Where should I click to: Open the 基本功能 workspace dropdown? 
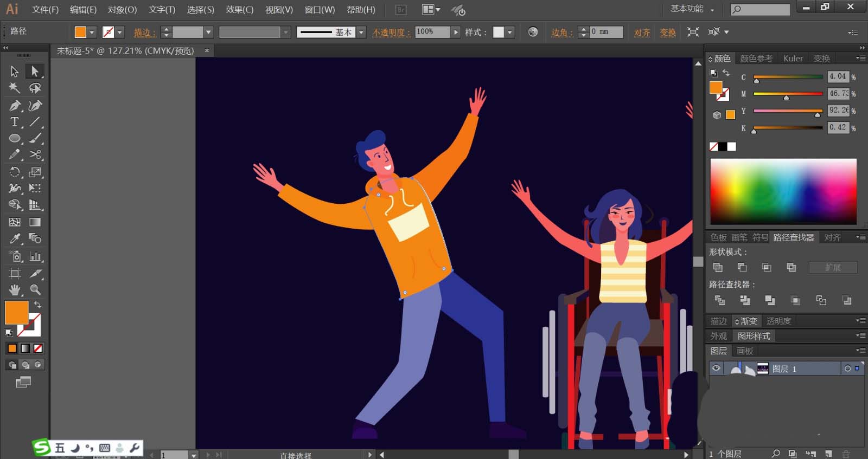(x=692, y=9)
